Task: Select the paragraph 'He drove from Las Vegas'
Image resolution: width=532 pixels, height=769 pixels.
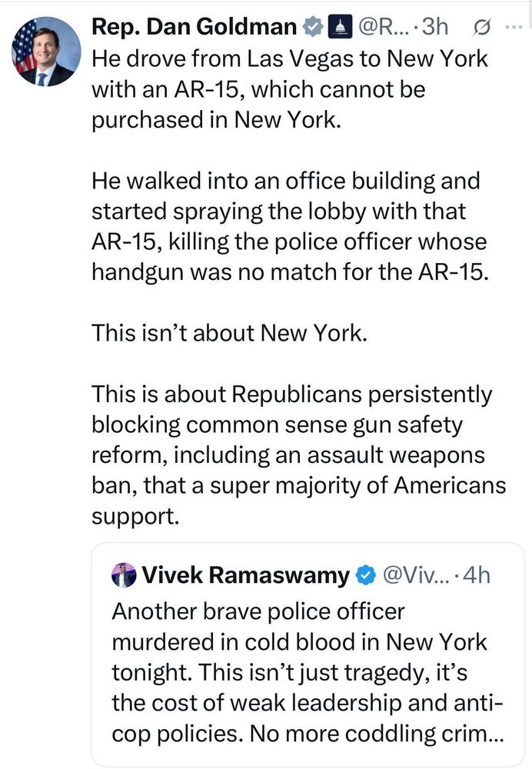Action: pyautogui.click(x=290, y=89)
